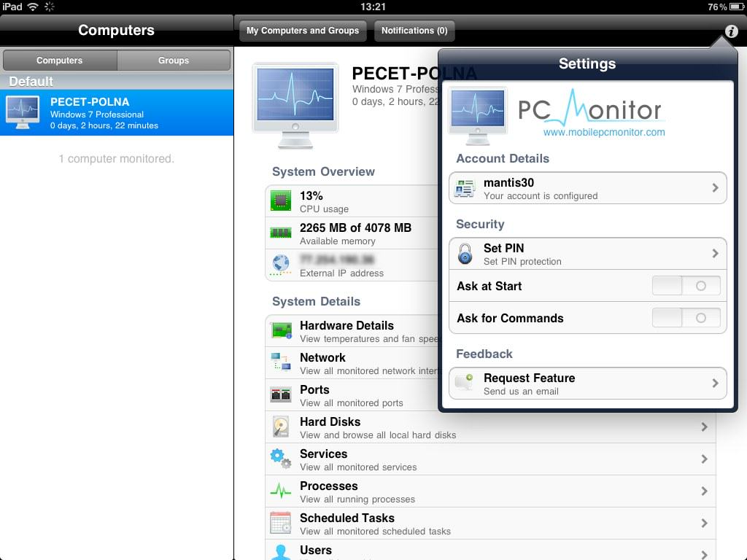This screenshot has width=747, height=560.
Task: Switch to the Groups tab
Action: pos(174,61)
